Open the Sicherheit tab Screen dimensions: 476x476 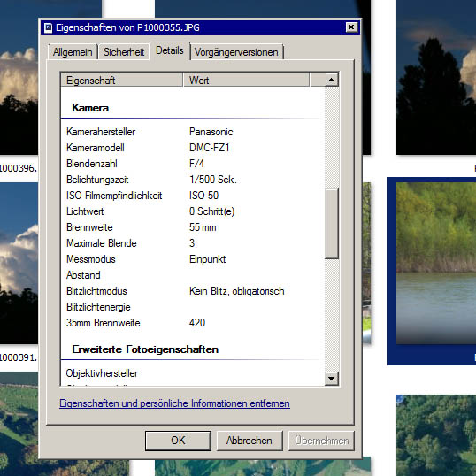(124, 52)
